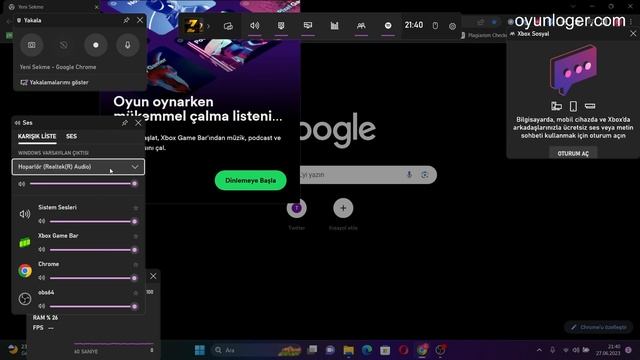
Task: Mute Xbox Game Bar app volume
Action: tap(42, 249)
